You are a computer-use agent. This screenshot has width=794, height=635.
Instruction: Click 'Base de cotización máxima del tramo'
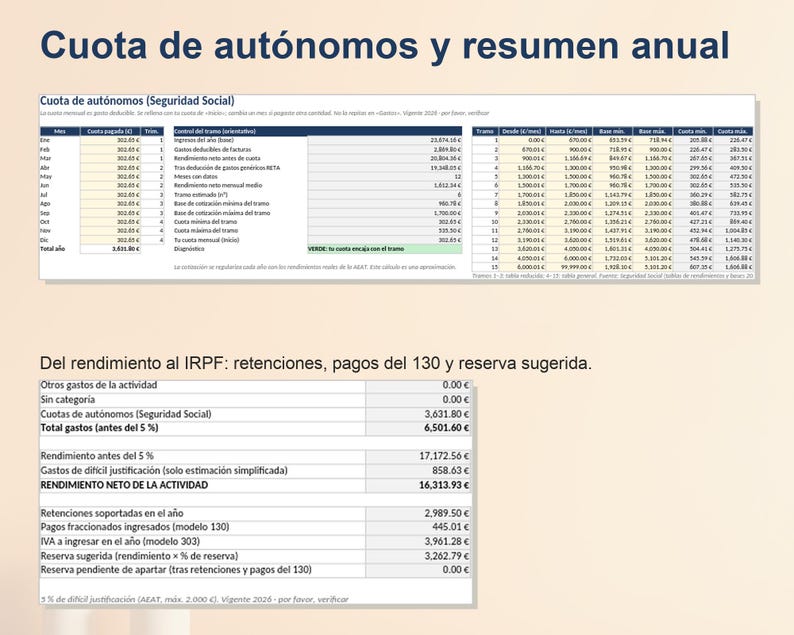[x=222, y=213]
